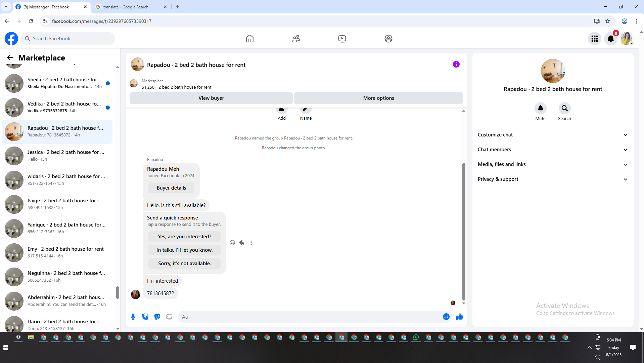Open Abderrahim conversation in list
This screenshot has height=363, width=644.
point(57,301)
